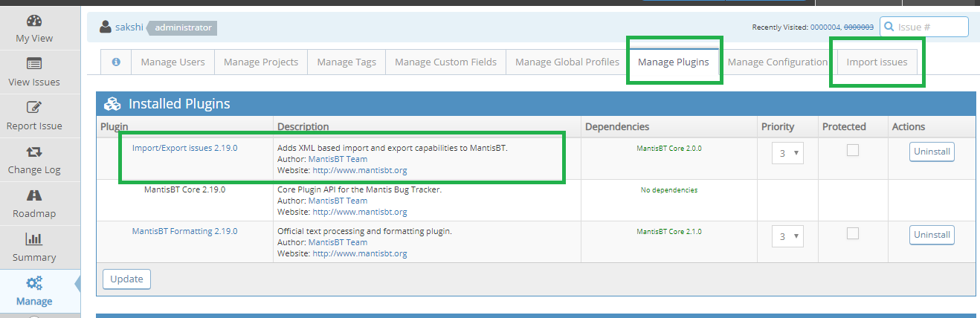The height and width of the screenshot is (318, 980).
Task: Select the Manage Plugins tab
Action: [x=674, y=62]
